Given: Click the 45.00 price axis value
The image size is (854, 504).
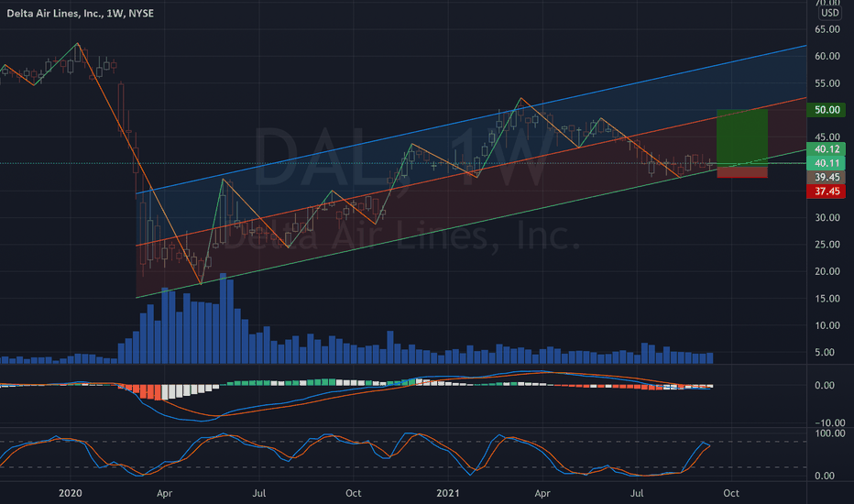Looking at the screenshot, I should tap(827, 137).
